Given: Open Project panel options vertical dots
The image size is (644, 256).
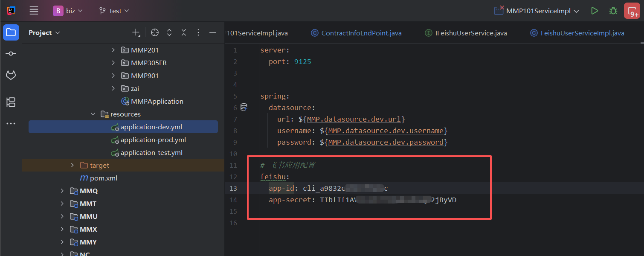Looking at the screenshot, I should pyautogui.click(x=198, y=32).
